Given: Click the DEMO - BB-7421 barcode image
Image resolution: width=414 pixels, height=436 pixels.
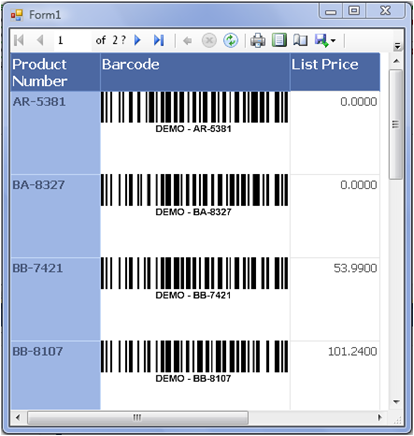Looking at the screenshot, I should point(194,279).
